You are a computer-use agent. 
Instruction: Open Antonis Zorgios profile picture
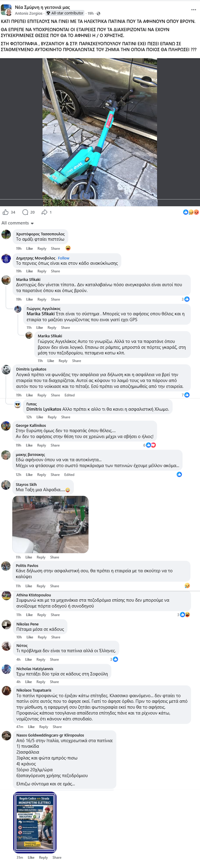point(6,10)
